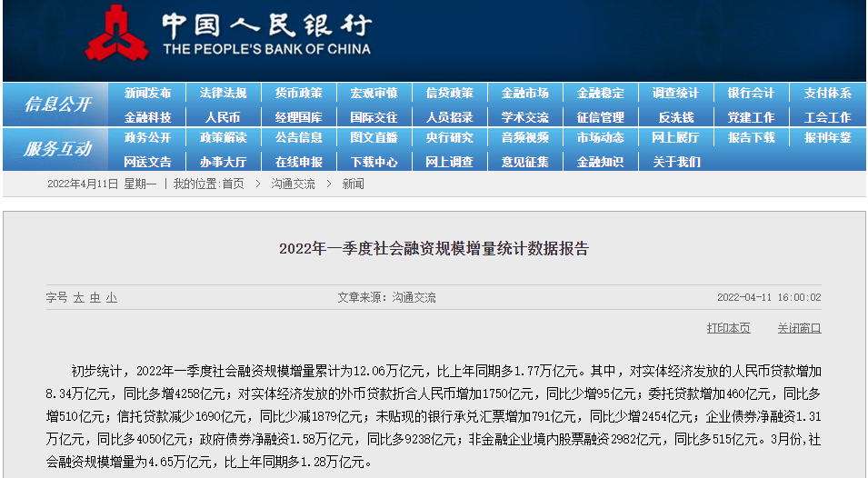Select 征信管理 navigation item
Screen dimensions: 868x478
[601, 117]
